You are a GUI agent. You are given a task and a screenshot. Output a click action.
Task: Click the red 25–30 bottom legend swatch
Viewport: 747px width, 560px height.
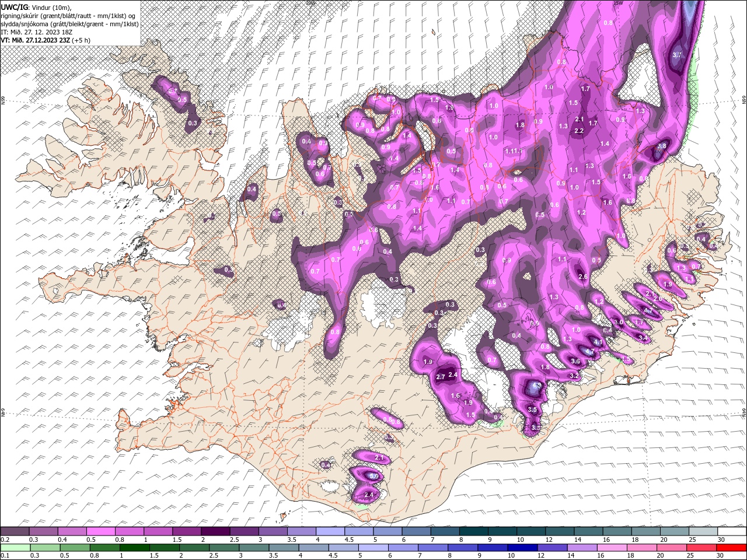(701, 548)
